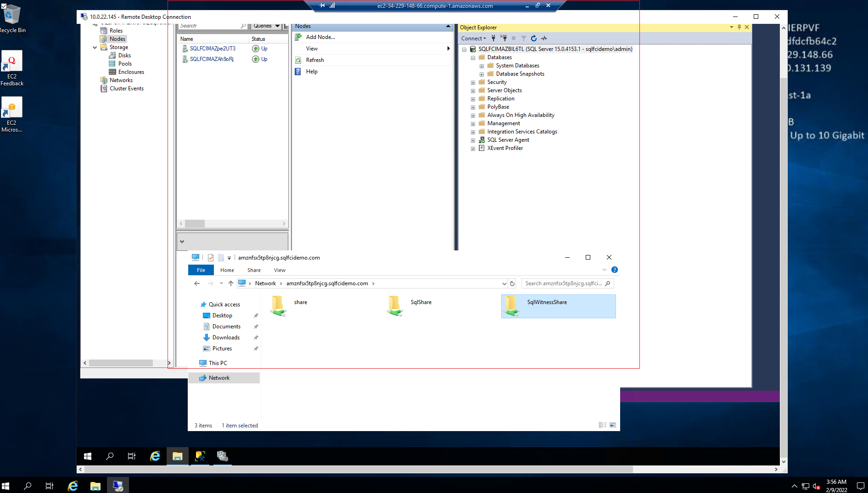Image resolution: width=868 pixels, height=493 pixels.
Task: Click the Add Node plus icon
Action: [298, 37]
